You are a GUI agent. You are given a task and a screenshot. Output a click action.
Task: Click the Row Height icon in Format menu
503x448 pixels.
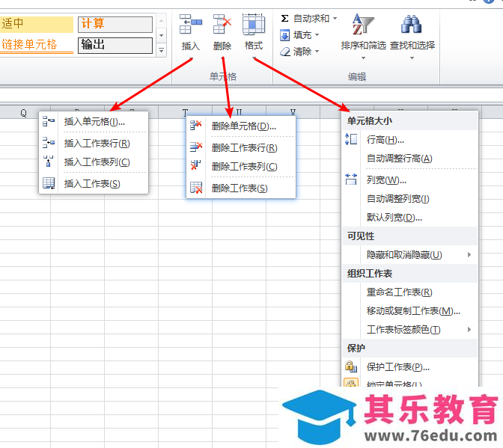pyautogui.click(x=351, y=139)
